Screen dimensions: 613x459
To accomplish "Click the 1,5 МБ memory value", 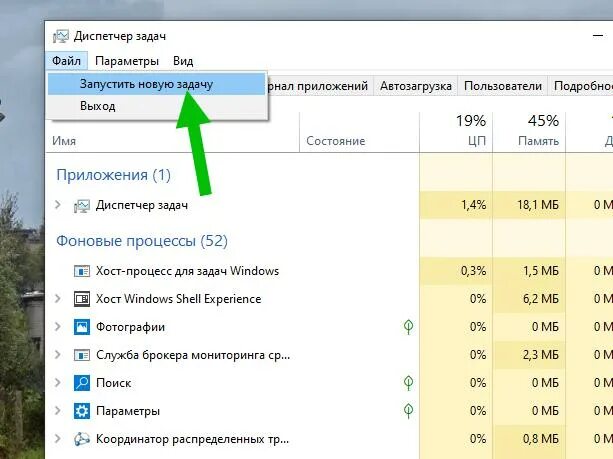I will coord(541,271).
